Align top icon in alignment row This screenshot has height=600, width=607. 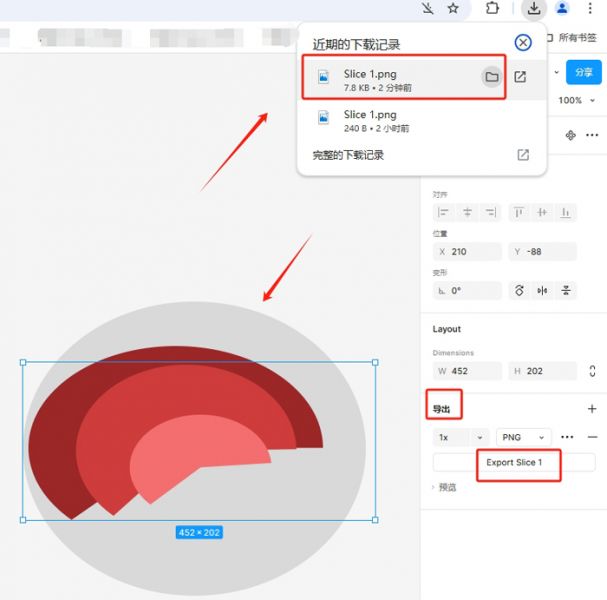pyautogui.click(x=518, y=212)
